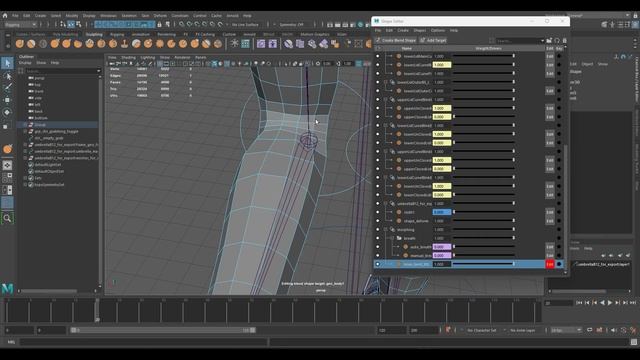Switch to the Rigging shelf tab
Screen dimensions: 640x360
click(x=117, y=34)
